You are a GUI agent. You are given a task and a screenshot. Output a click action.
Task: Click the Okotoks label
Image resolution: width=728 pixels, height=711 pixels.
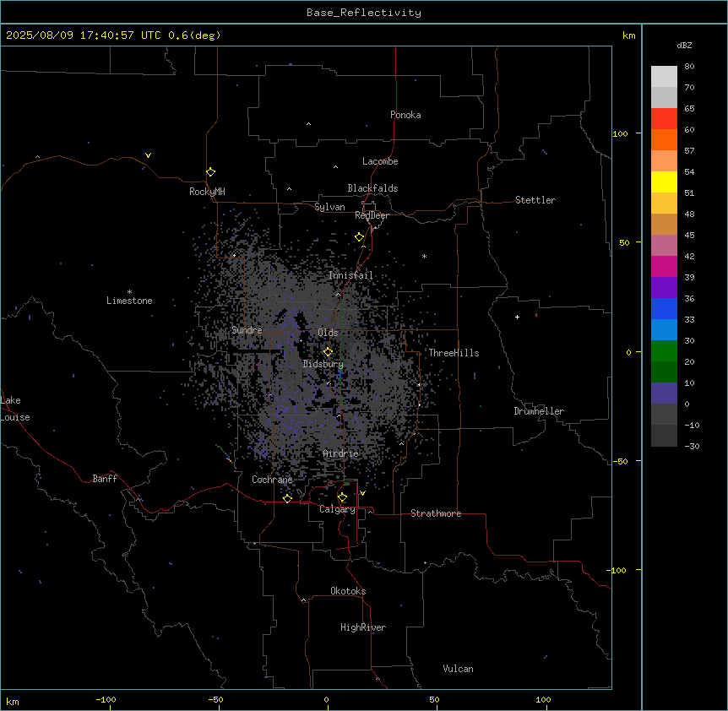[348, 591]
